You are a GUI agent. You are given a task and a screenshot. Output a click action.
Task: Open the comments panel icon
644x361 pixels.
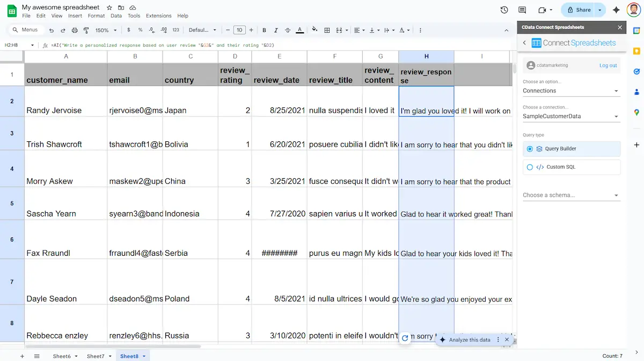522,9
